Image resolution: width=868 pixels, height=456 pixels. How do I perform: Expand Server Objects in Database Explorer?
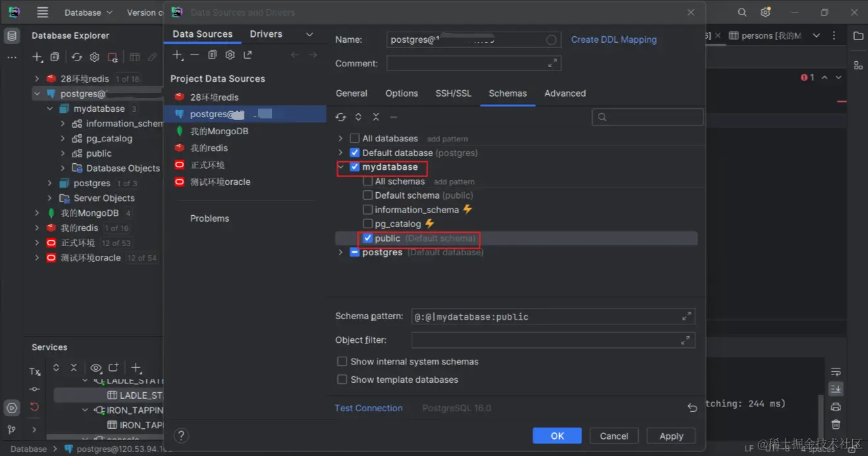49,198
